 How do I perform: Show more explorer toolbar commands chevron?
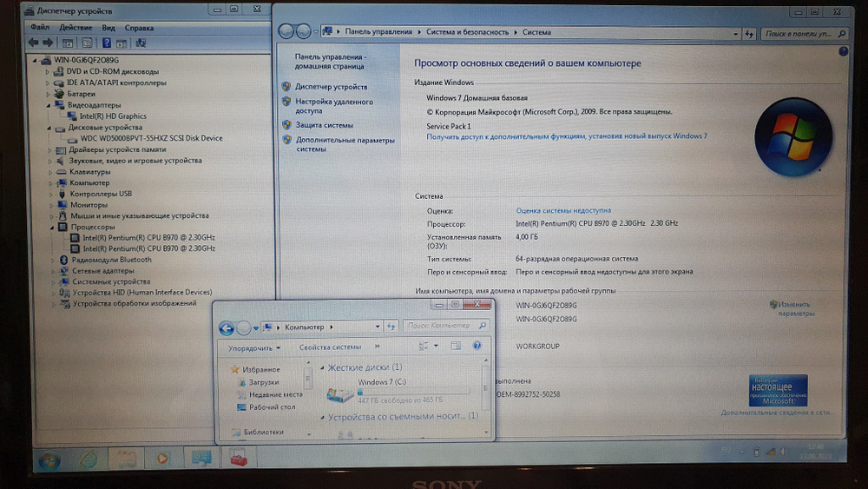[x=377, y=347]
